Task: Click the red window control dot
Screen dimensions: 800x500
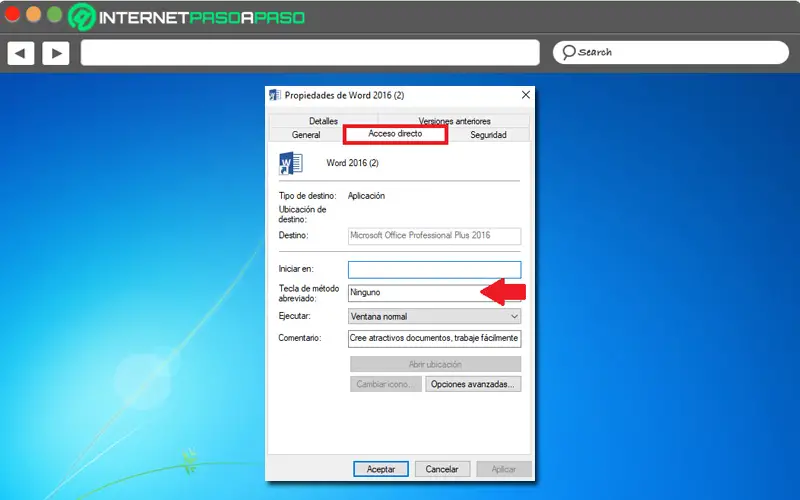Action: point(12,15)
